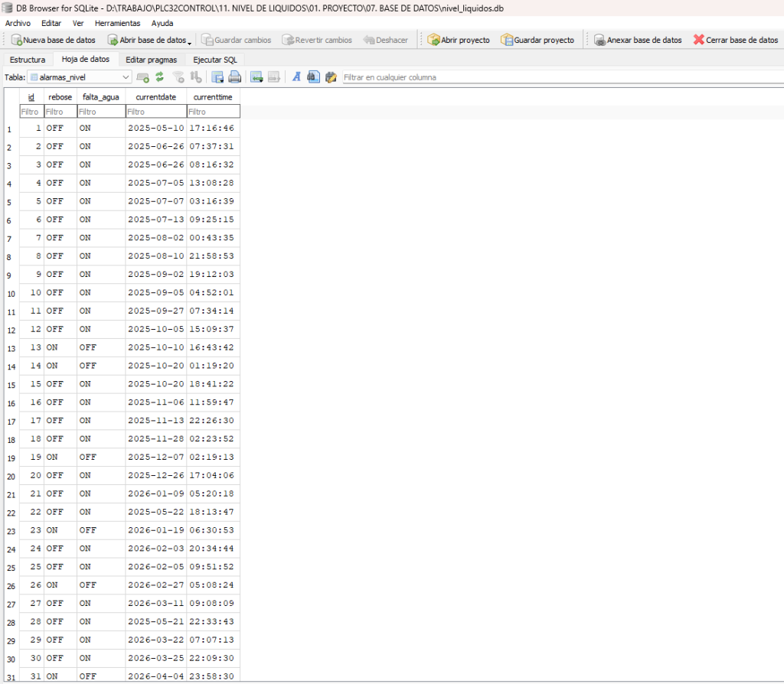Open the Herramientas menu
The height and width of the screenshot is (684, 784).
click(x=117, y=23)
